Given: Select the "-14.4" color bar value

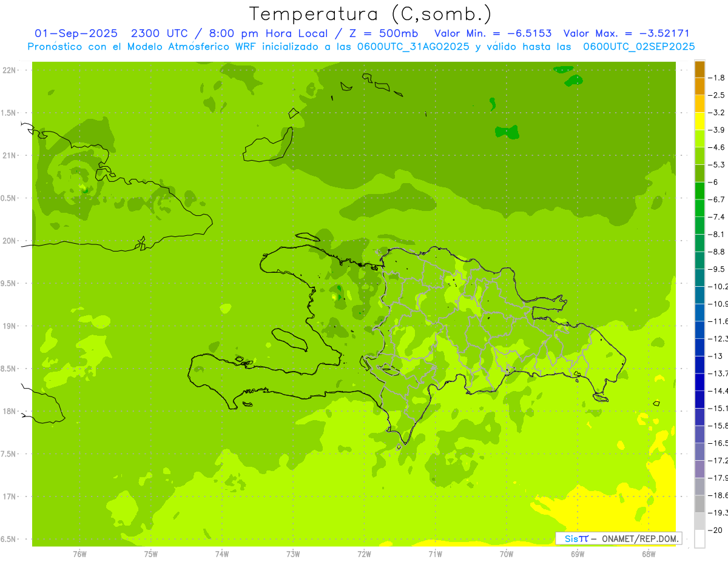Looking at the screenshot, I should [719, 390].
